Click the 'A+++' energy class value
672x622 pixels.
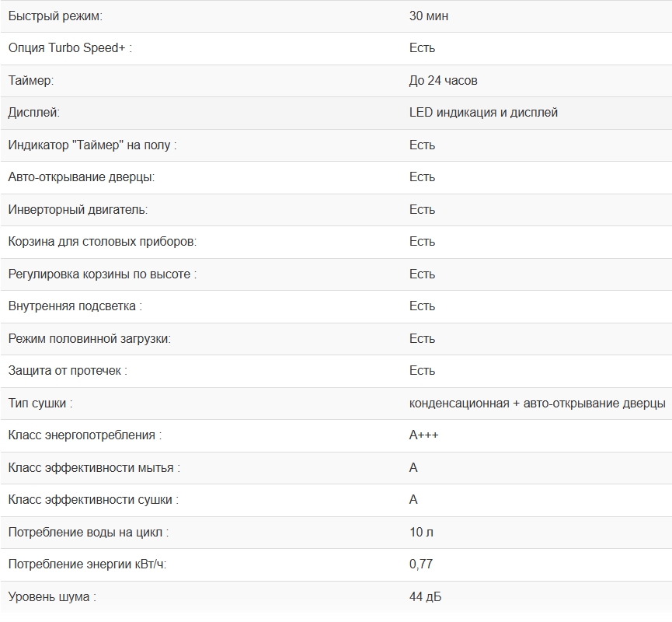[x=423, y=435]
